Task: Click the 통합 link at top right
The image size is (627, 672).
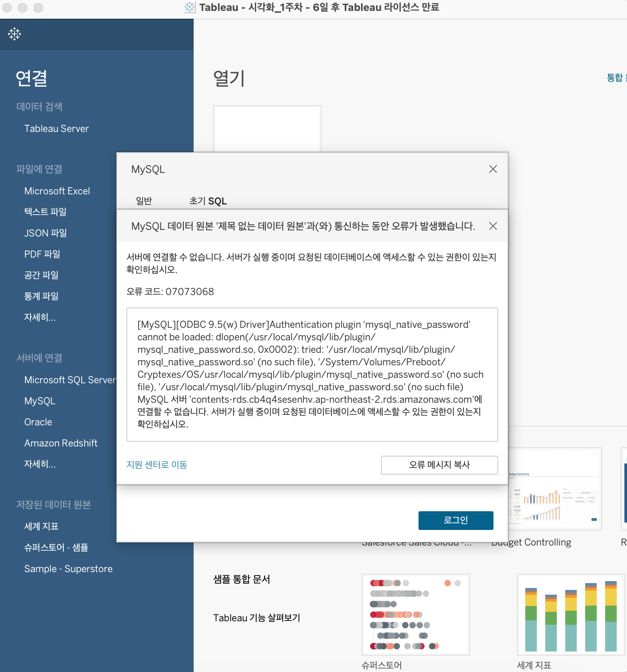Action: pos(616,78)
